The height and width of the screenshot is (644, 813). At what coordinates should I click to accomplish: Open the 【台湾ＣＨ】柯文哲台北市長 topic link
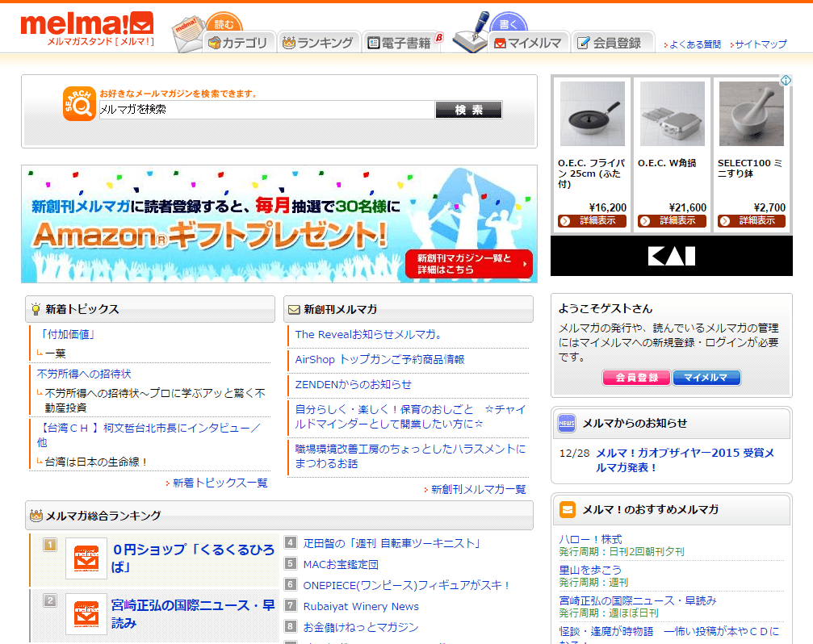(x=149, y=435)
